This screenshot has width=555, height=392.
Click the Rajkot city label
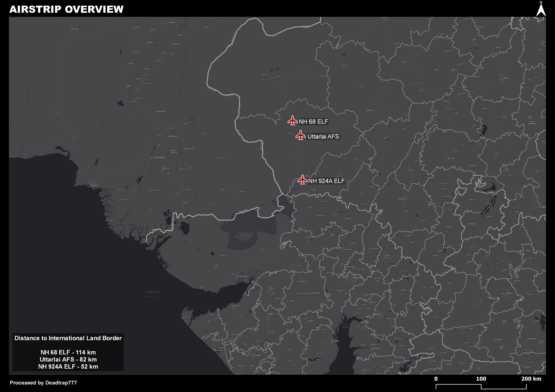coord(271,314)
